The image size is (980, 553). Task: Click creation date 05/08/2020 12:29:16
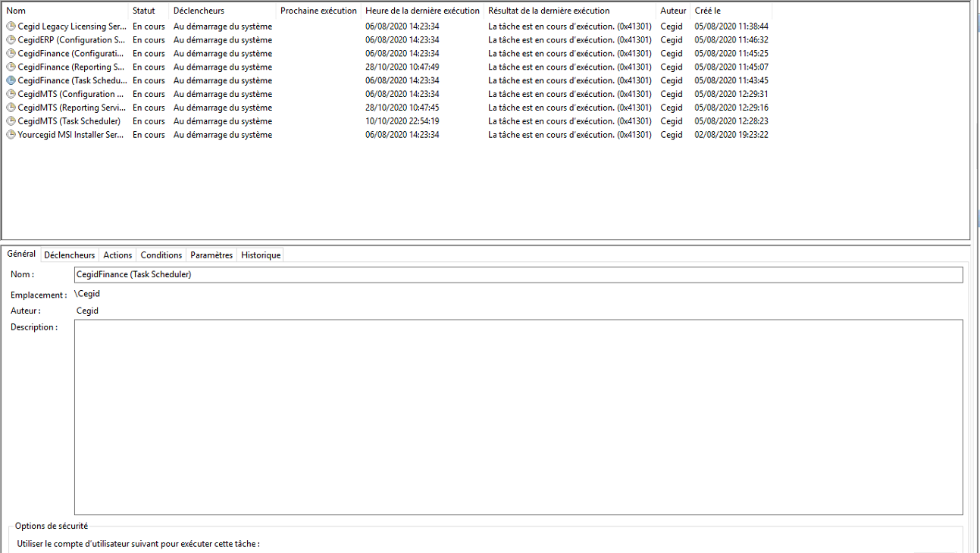[731, 108]
